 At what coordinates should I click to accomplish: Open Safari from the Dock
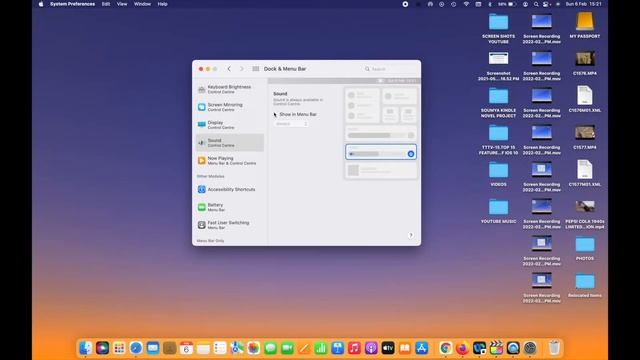pyautogui.click(x=136, y=348)
